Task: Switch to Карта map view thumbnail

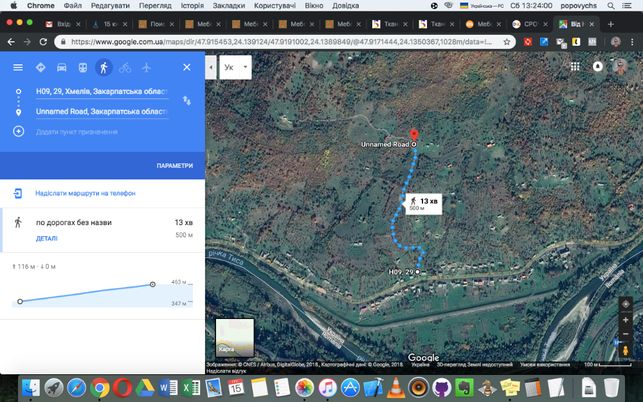Action: point(235,338)
